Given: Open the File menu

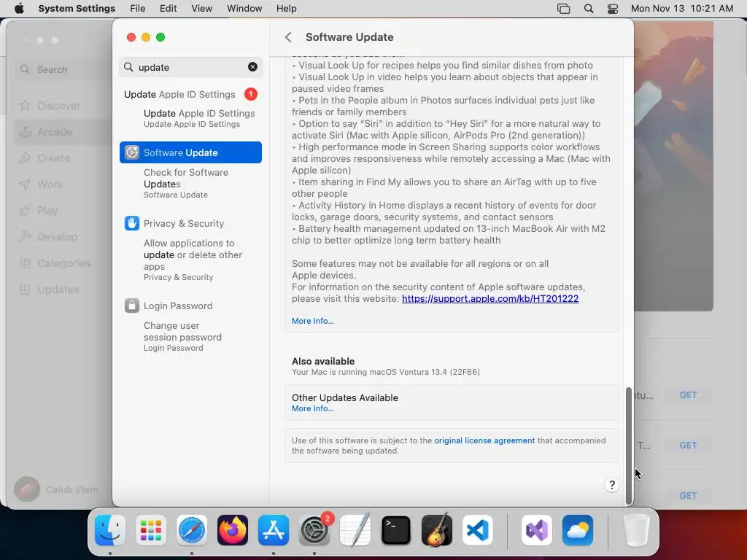Looking at the screenshot, I should pos(137,8).
